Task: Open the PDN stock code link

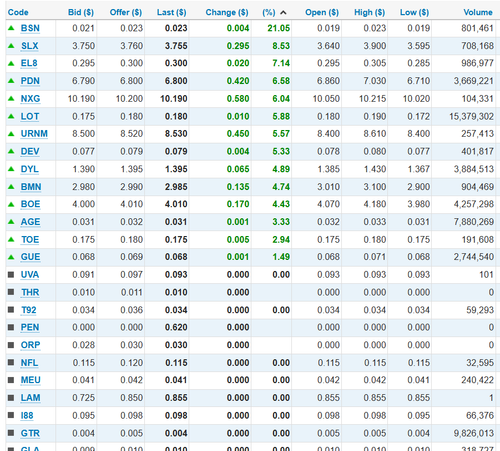Action: click(30, 81)
